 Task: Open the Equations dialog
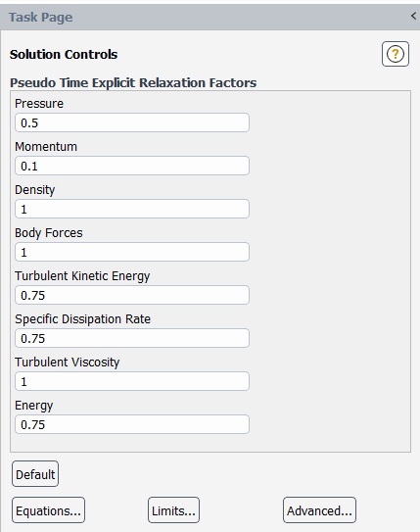pos(49,510)
